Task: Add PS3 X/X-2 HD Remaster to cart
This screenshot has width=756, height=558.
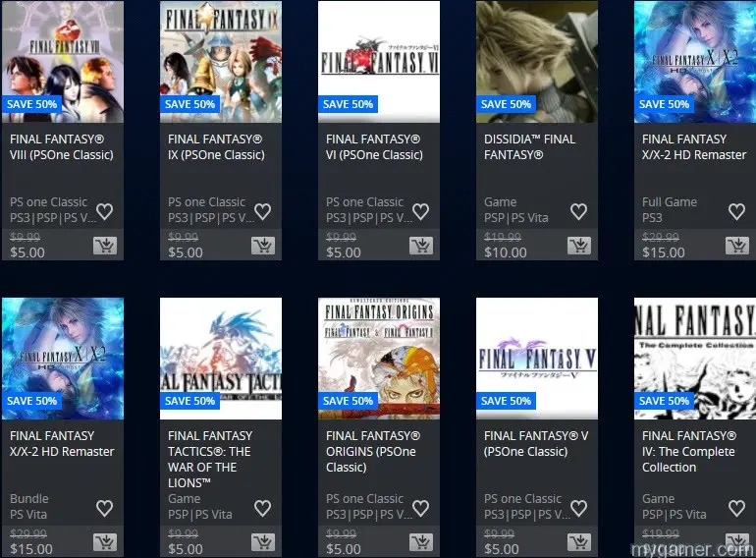Action: coord(737,246)
